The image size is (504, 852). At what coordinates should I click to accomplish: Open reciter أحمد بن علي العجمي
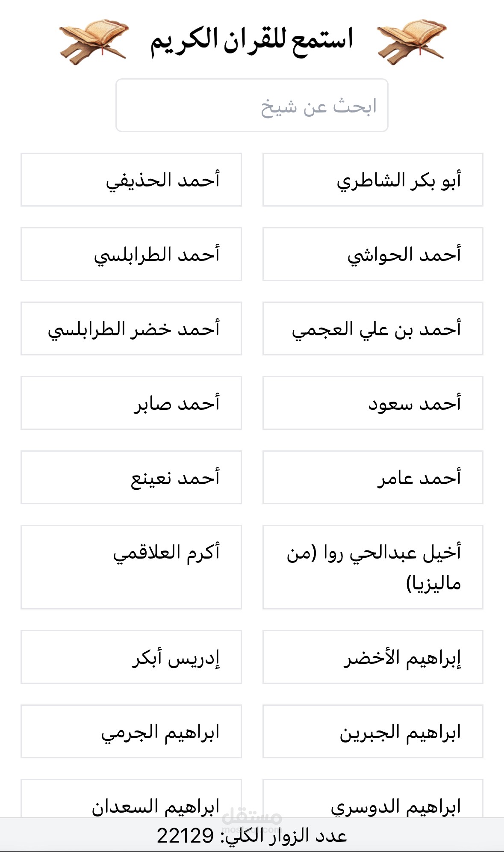373,328
